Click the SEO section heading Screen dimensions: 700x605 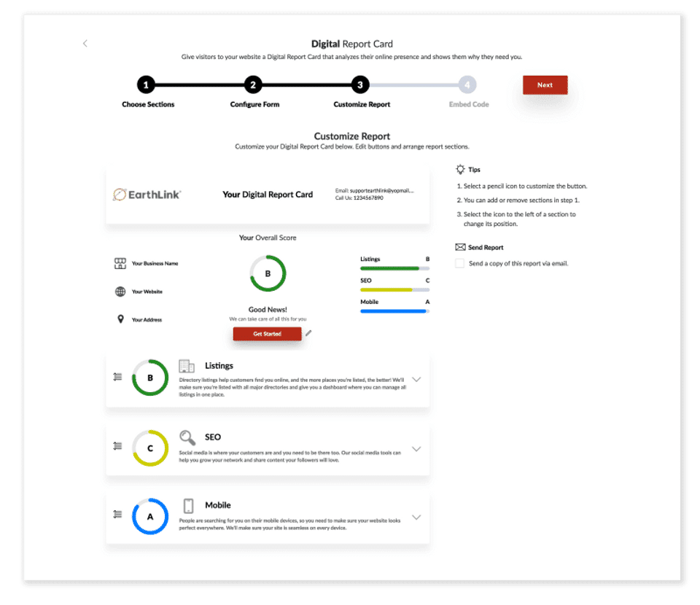[213, 437]
